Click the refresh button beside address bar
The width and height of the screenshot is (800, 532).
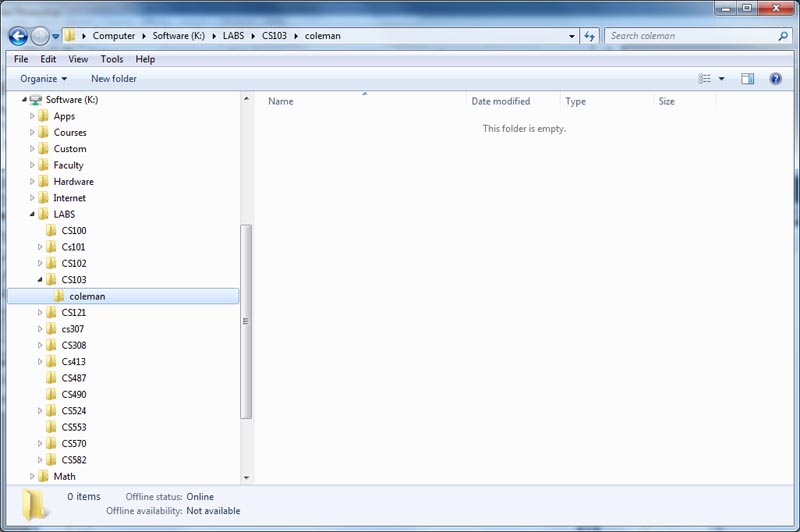tap(590, 36)
